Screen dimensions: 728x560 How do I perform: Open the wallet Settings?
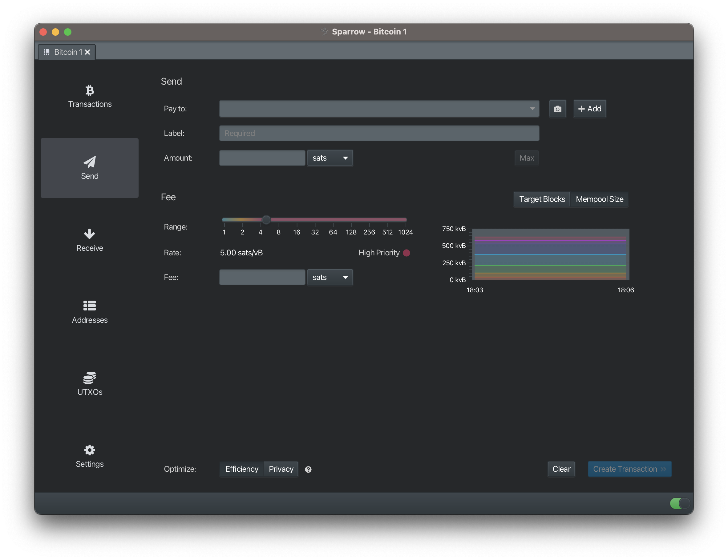(89, 456)
